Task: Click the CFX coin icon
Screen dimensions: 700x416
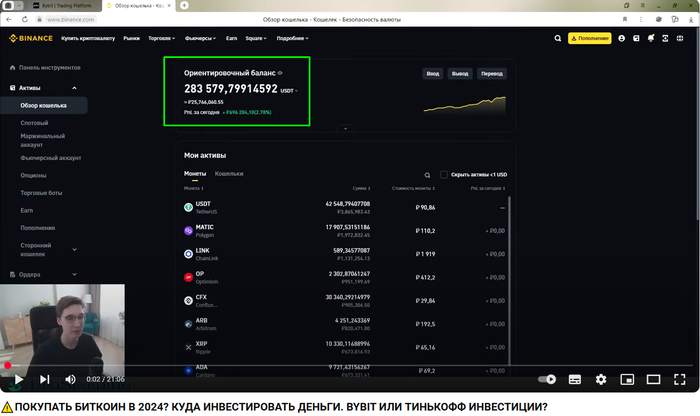Action: (x=188, y=301)
